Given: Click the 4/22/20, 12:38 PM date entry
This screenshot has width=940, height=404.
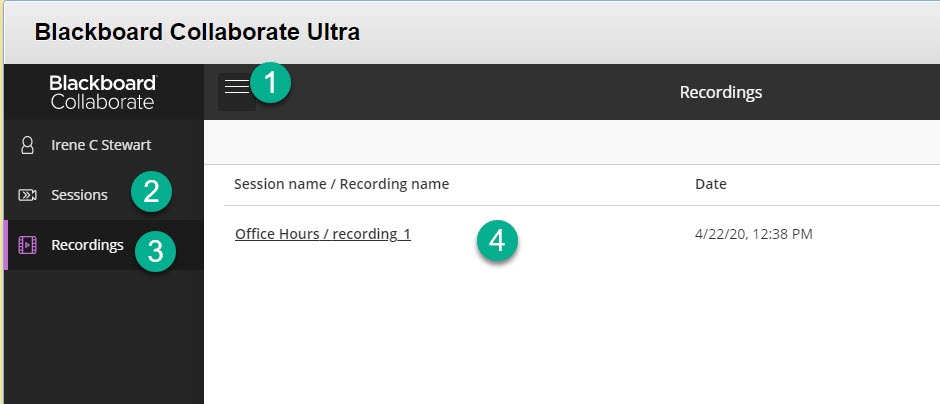Looking at the screenshot, I should (x=753, y=235).
